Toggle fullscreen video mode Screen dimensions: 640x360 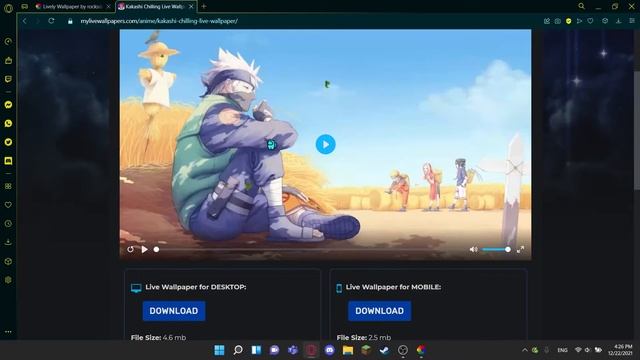point(520,249)
